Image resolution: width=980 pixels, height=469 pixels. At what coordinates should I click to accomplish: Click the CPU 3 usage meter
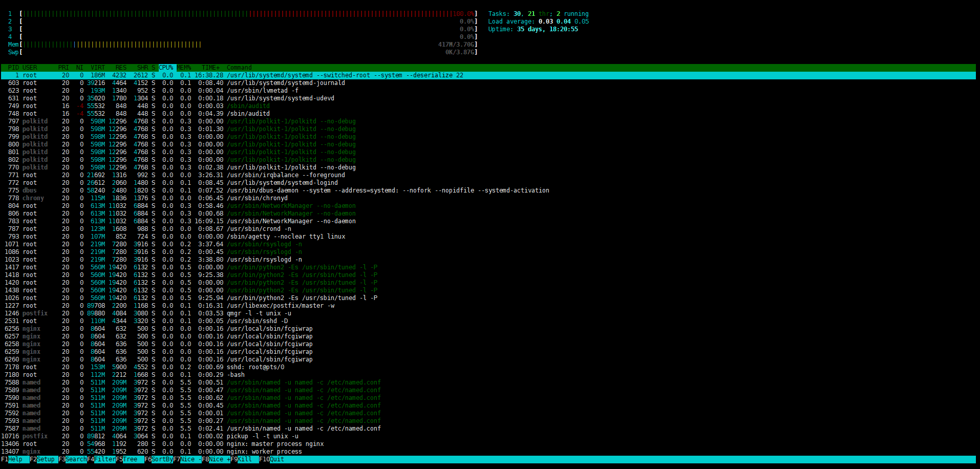(248, 29)
